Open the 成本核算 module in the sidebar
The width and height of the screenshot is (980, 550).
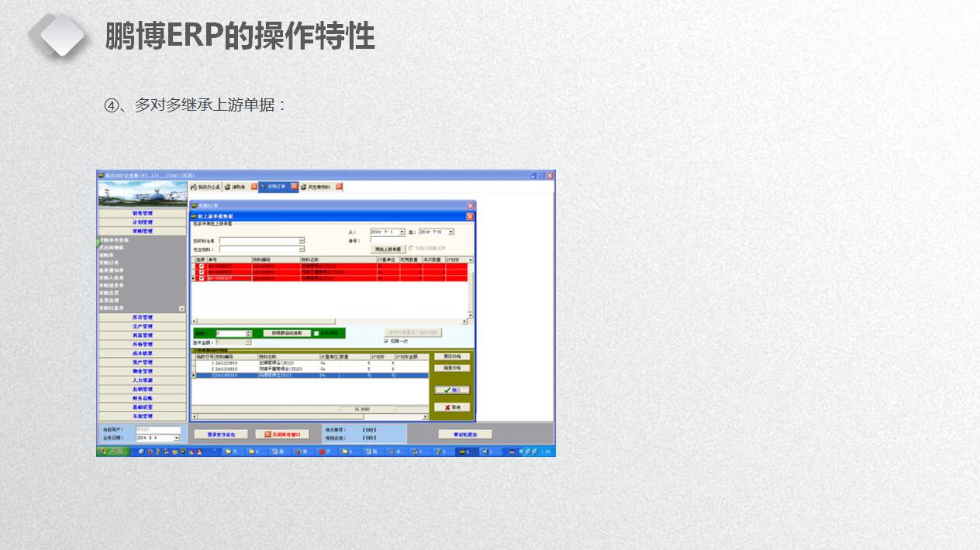point(143,353)
